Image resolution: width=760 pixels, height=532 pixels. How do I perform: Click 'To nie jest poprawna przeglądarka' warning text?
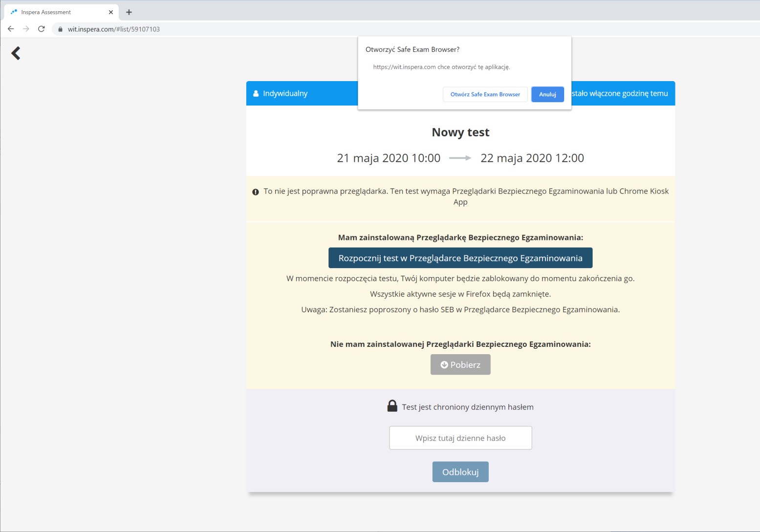466,196
